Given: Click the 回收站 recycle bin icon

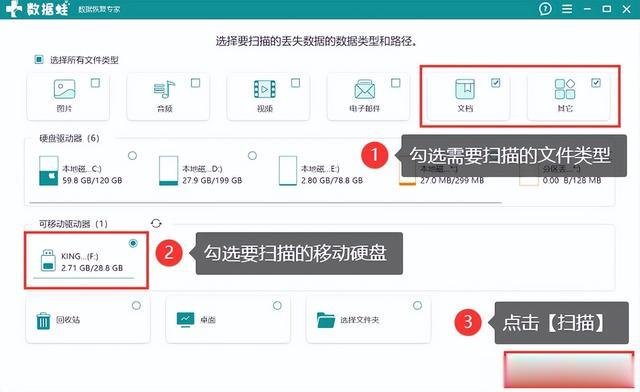Looking at the screenshot, I should tap(43, 321).
